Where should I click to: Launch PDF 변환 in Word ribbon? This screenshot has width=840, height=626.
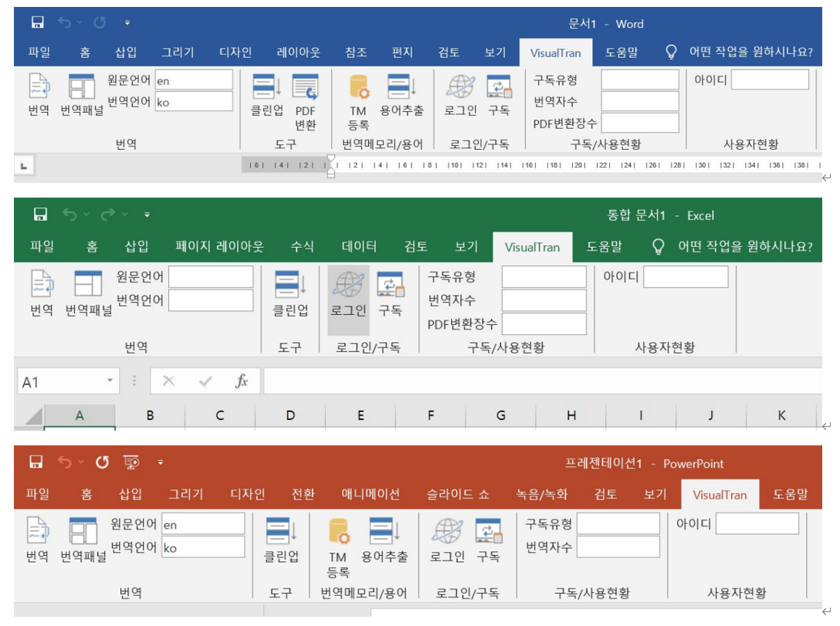(306, 103)
